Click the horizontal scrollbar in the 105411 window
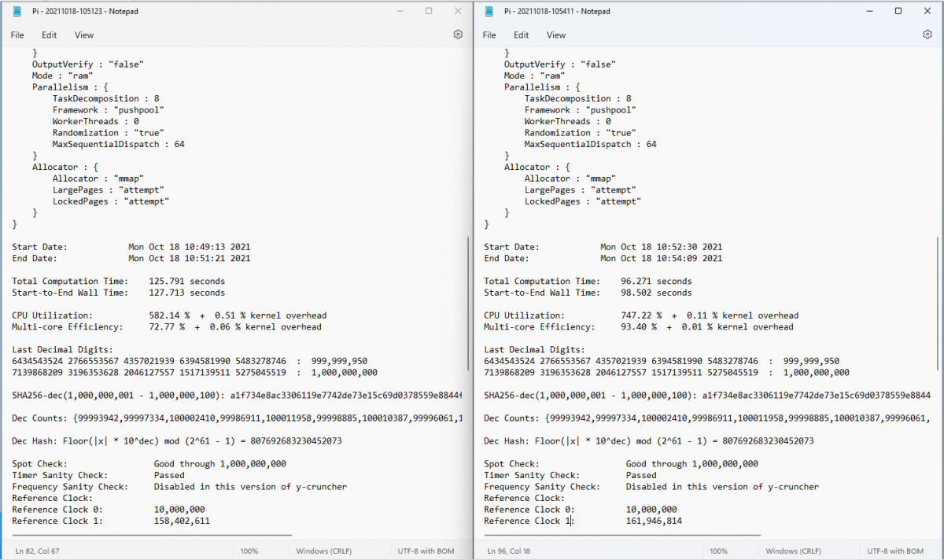 pyautogui.click(x=621, y=536)
